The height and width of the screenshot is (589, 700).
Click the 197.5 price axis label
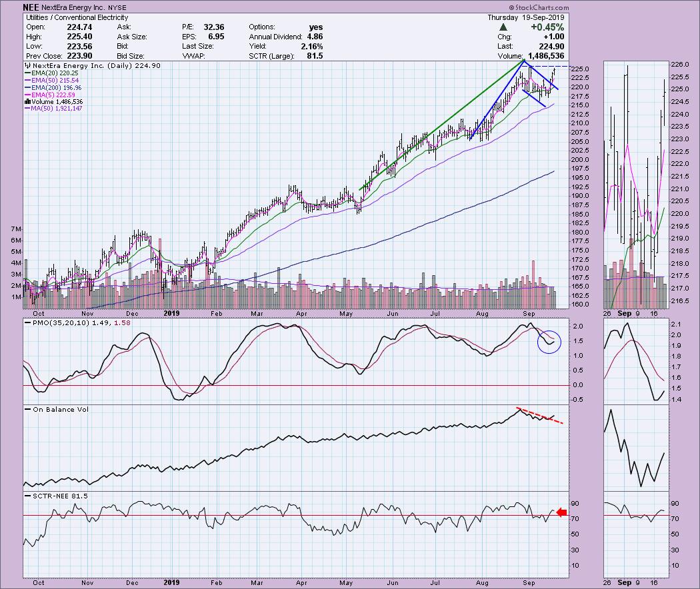coord(581,169)
